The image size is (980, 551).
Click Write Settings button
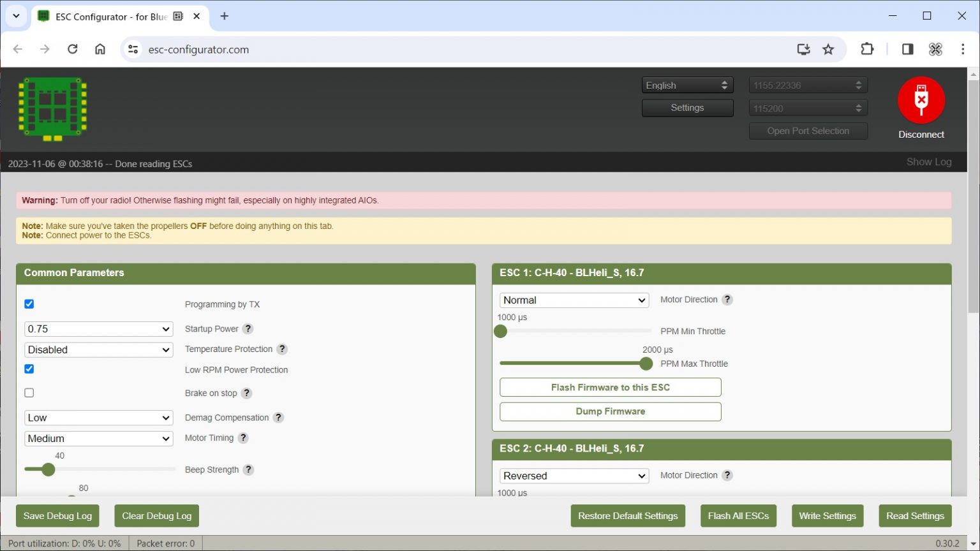tap(828, 516)
